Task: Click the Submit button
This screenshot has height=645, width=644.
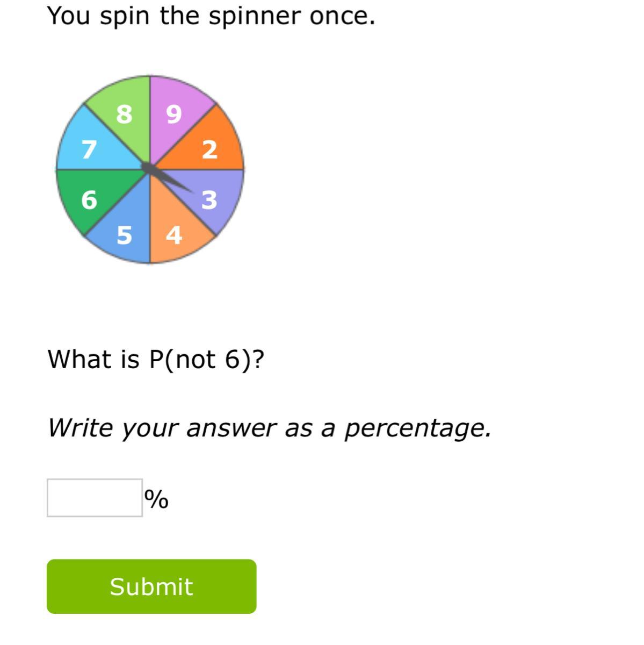Action: pyautogui.click(x=151, y=586)
